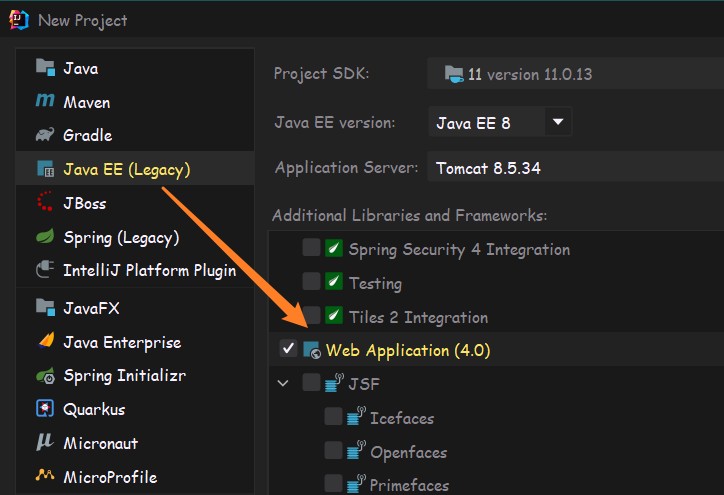Tick the Primefaces checkbox
This screenshot has height=495, width=724.
click(x=333, y=484)
